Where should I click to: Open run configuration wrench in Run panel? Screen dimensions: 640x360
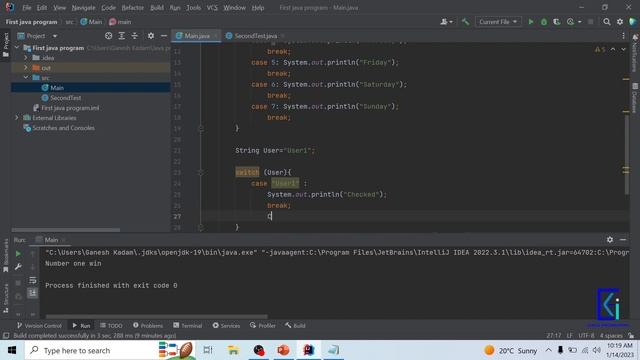click(x=18, y=267)
